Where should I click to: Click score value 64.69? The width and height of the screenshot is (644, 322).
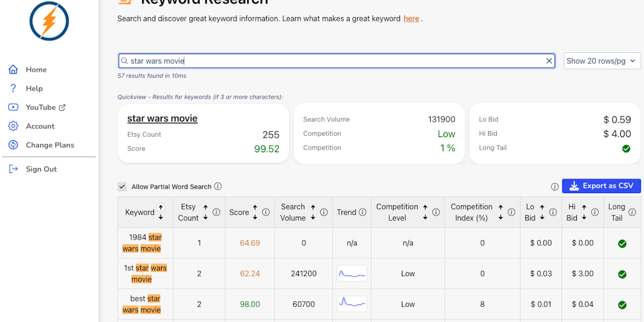[x=250, y=243]
